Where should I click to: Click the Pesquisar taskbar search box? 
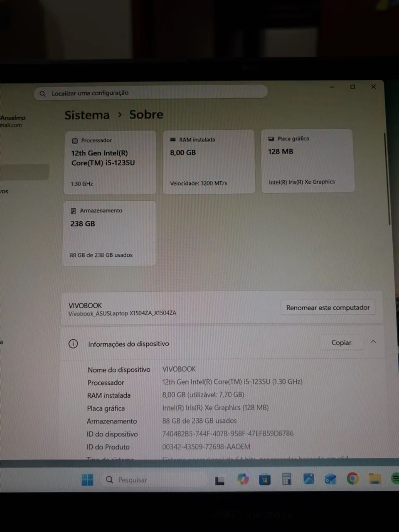tap(155, 480)
